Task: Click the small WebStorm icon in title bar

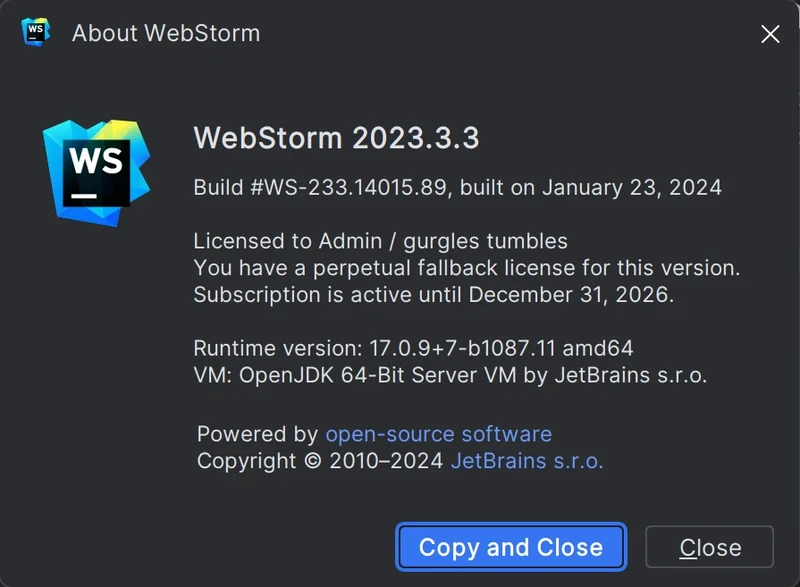Action: coord(36,32)
